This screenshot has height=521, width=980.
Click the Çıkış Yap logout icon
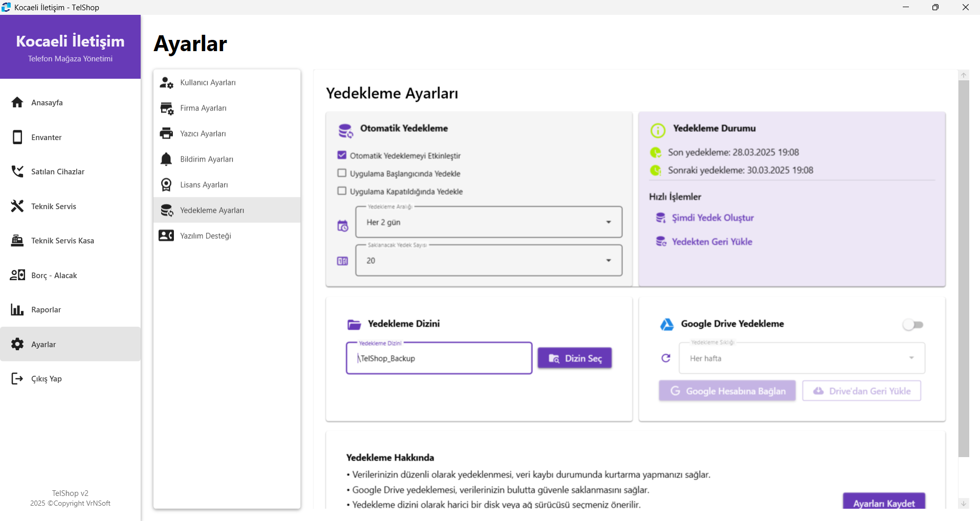(x=17, y=378)
